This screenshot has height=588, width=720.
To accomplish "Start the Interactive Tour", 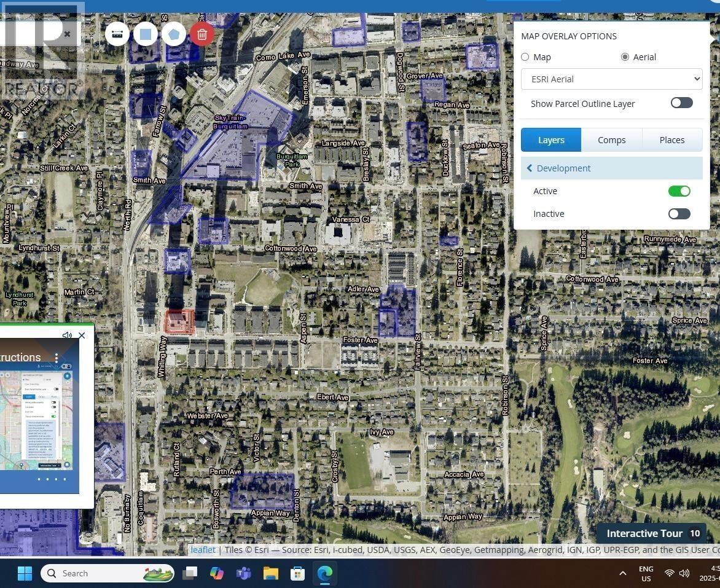I will tap(651, 533).
